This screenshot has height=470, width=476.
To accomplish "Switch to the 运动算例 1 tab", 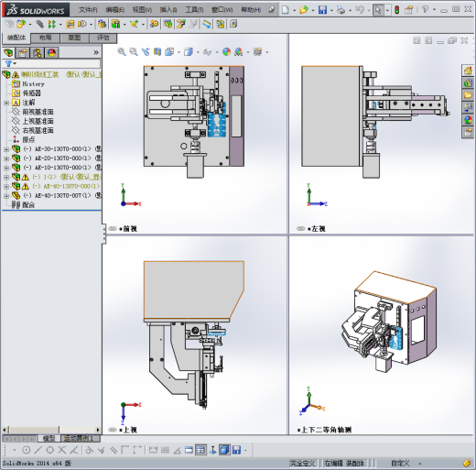I will coord(81,439).
